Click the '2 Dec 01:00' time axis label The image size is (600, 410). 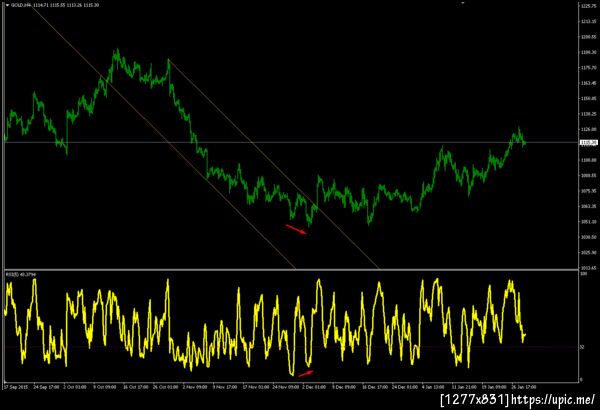[x=315, y=387]
